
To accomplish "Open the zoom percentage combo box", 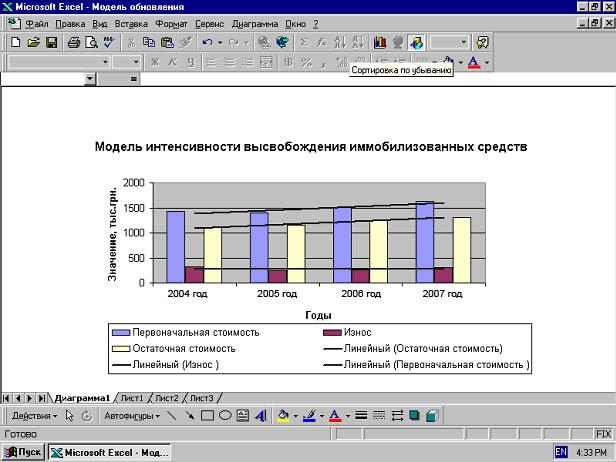I will (x=449, y=42).
